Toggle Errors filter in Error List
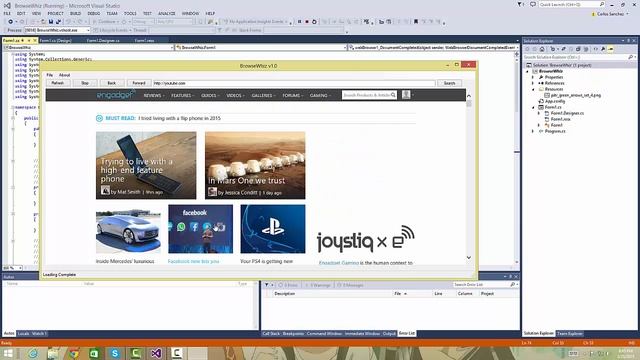The image size is (640, 360). click(288, 285)
